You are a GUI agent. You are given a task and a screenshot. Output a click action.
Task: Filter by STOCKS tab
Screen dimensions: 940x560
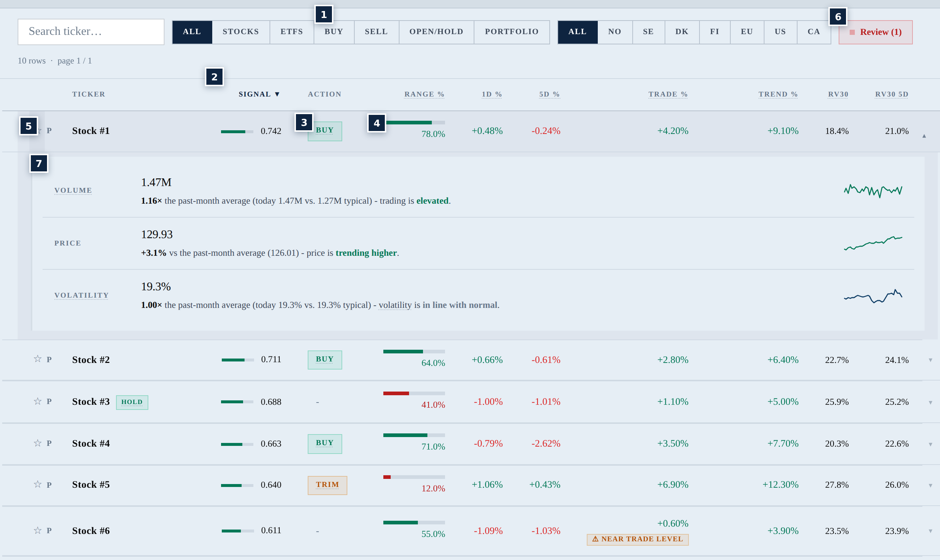pyautogui.click(x=241, y=32)
